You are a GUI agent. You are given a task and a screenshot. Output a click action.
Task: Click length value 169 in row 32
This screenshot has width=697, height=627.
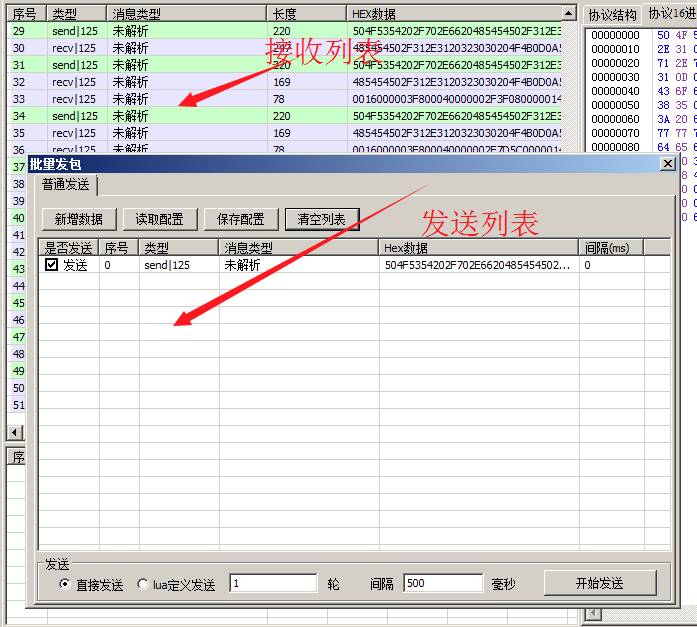pos(282,82)
